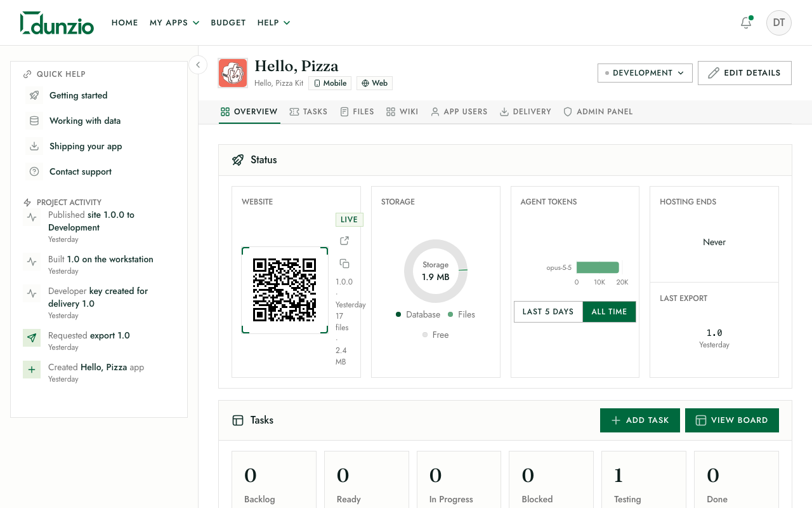Click the Storage donut chart
Image resolution: width=812 pixels, height=508 pixels.
tap(436, 271)
